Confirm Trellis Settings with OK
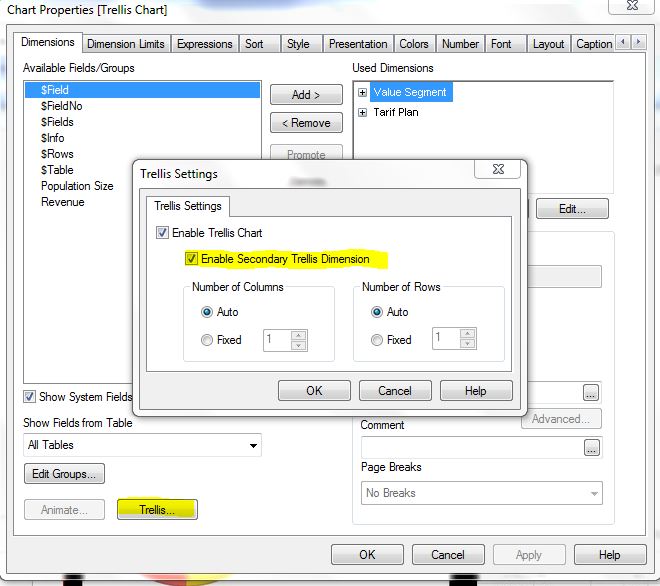 (314, 391)
